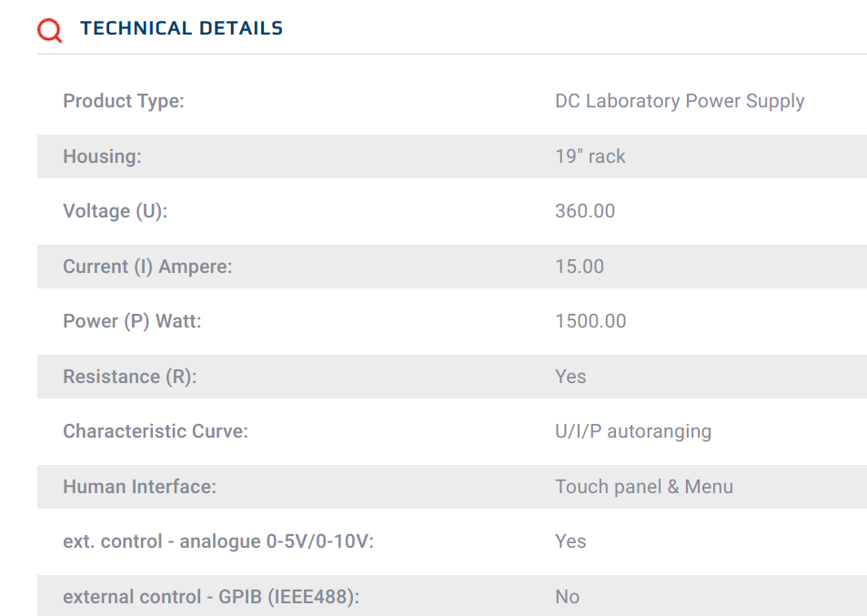The width and height of the screenshot is (867, 616).
Task: Select the Human Interface label
Action: coord(139,486)
